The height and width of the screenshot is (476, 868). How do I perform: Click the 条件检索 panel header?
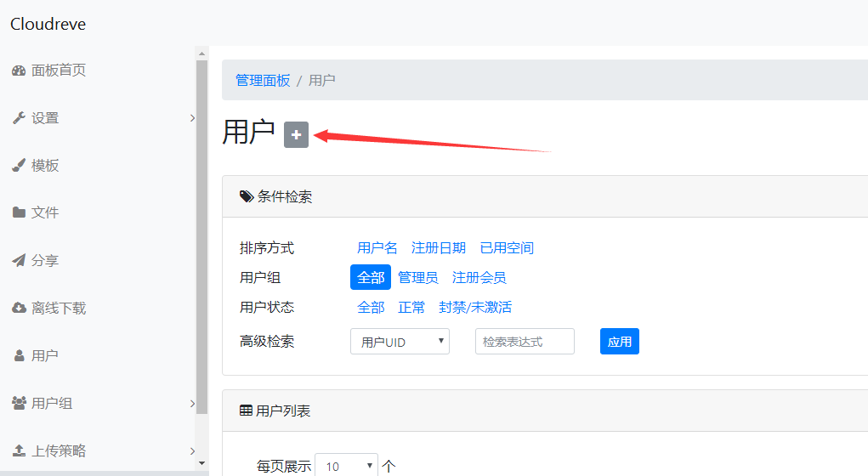tap(545, 196)
